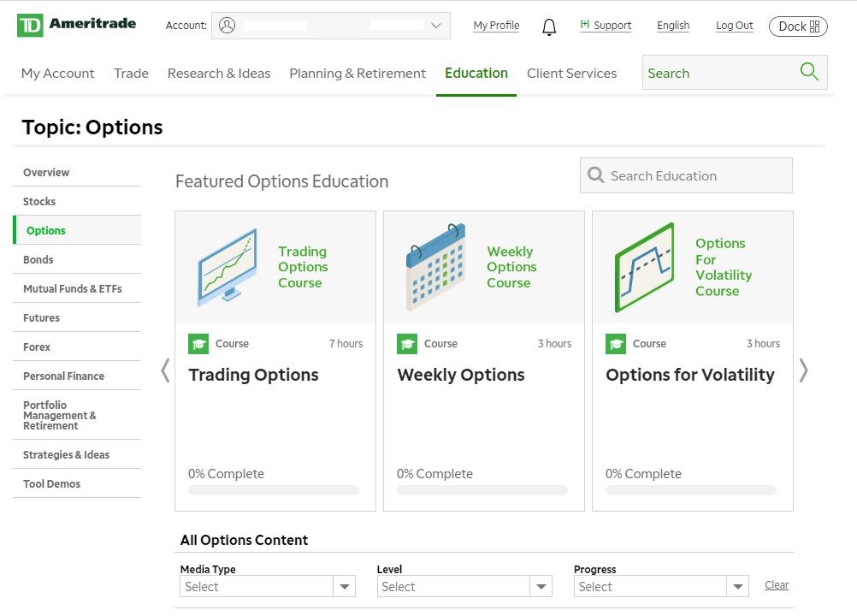The width and height of the screenshot is (857, 616).
Task: Click Weekly Options progress bar
Action: 482,490
